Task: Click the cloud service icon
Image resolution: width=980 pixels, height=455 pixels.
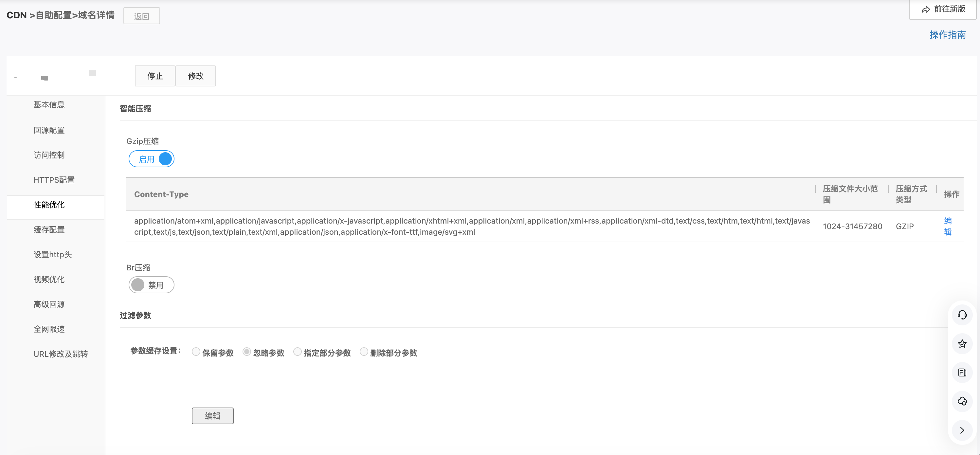Action: [x=962, y=401]
